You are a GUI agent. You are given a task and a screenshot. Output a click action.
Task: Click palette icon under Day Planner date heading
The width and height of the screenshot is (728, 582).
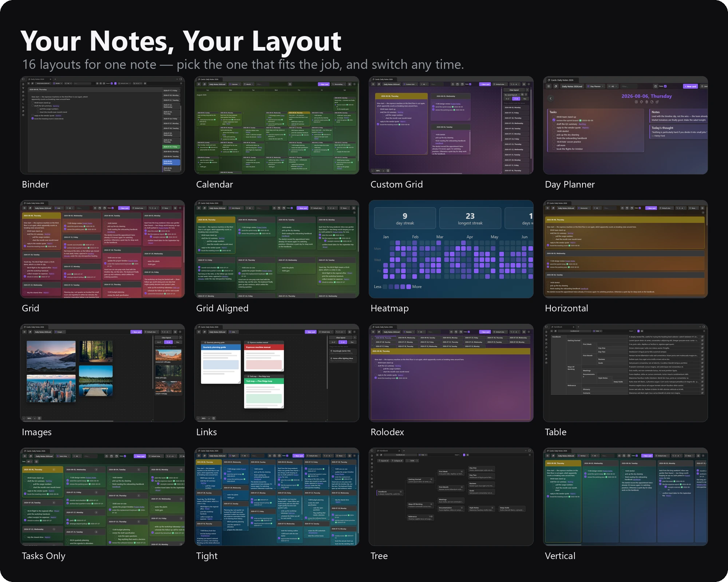point(641,102)
